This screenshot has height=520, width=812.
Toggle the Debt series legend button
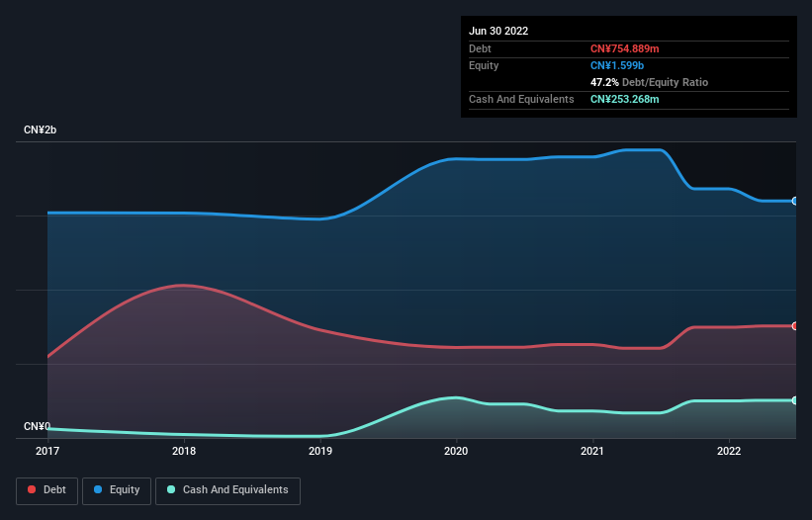click(47, 490)
